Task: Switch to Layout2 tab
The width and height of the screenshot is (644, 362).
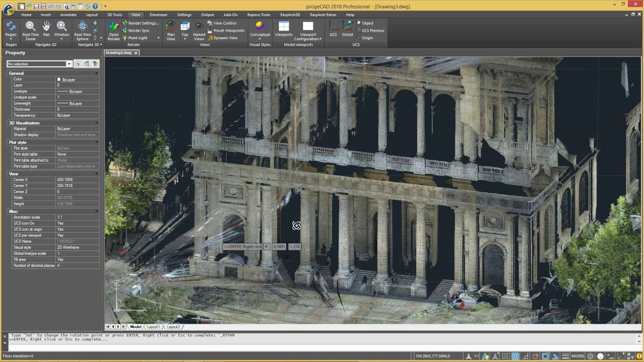Action: 173,327
